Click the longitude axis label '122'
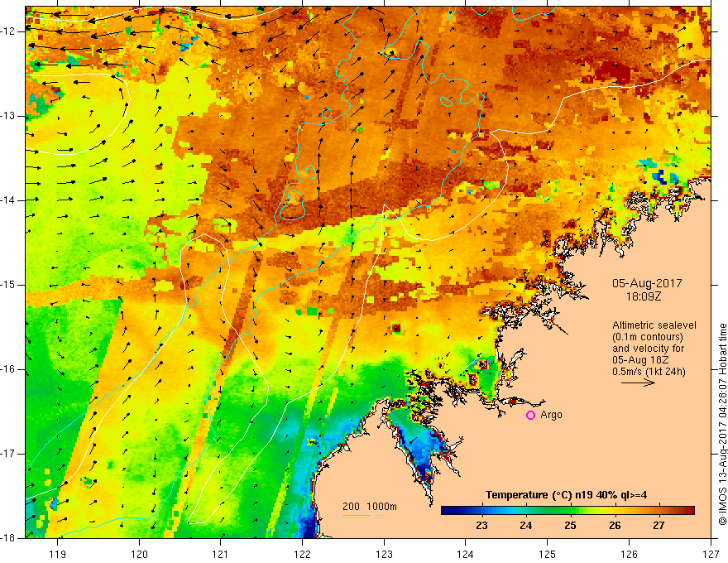 [x=302, y=554]
